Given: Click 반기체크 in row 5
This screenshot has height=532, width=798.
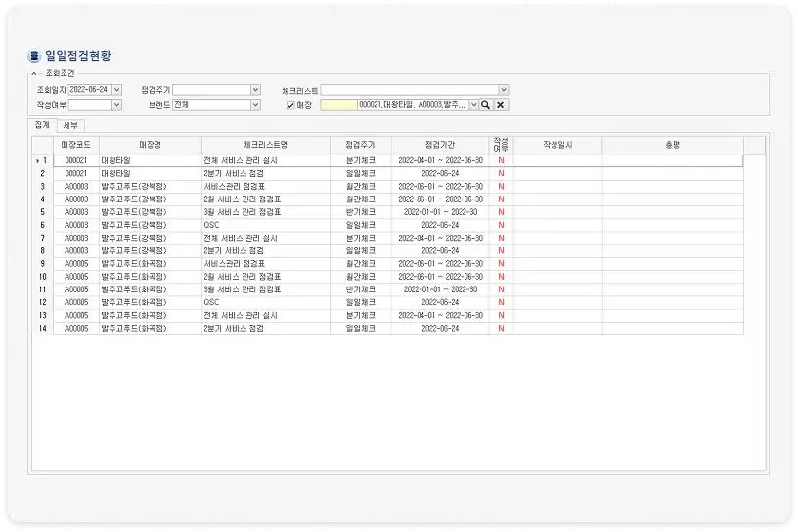Looking at the screenshot, I should [x=360, y=212].
